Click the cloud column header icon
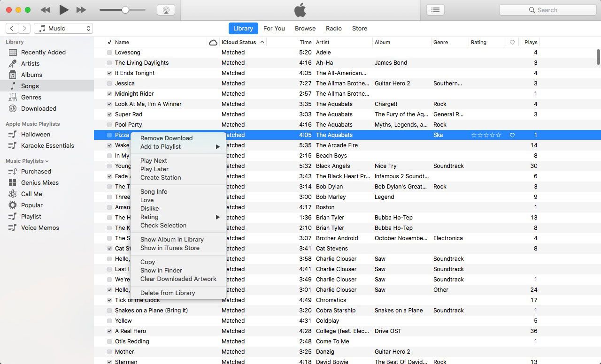601x364 pixels. click(213, 42)
